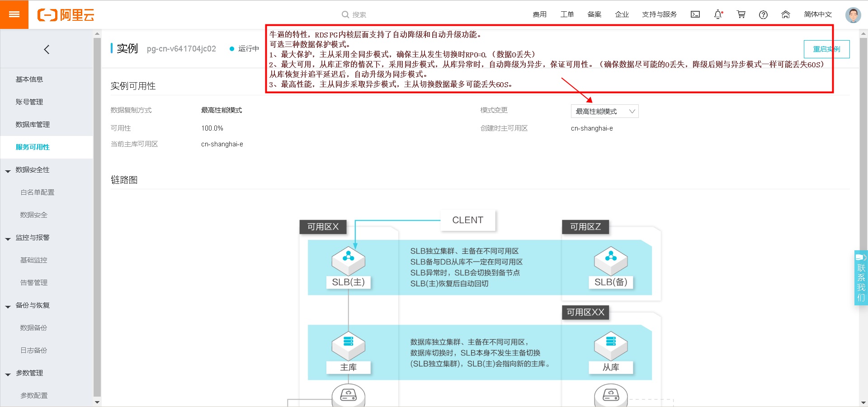Click the CLENT box in diagram

468,220
